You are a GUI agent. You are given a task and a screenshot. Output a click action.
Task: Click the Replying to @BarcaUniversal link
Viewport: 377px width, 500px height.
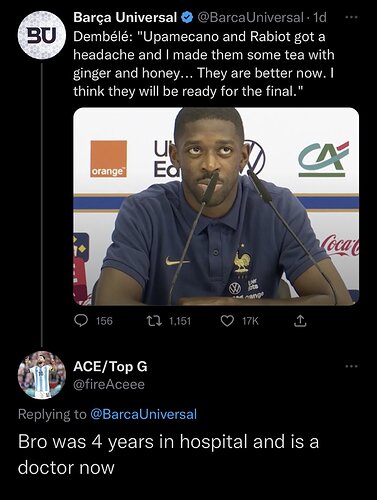click(143, 414)
